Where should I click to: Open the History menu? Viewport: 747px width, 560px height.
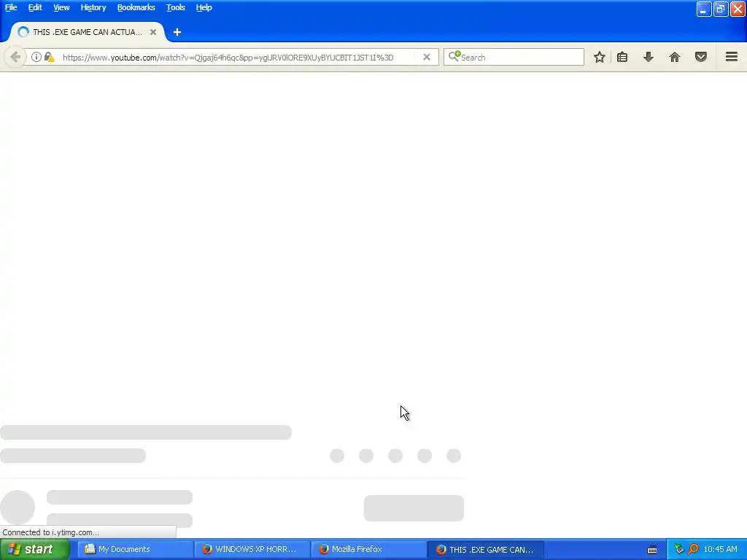(x=93, y=7)
